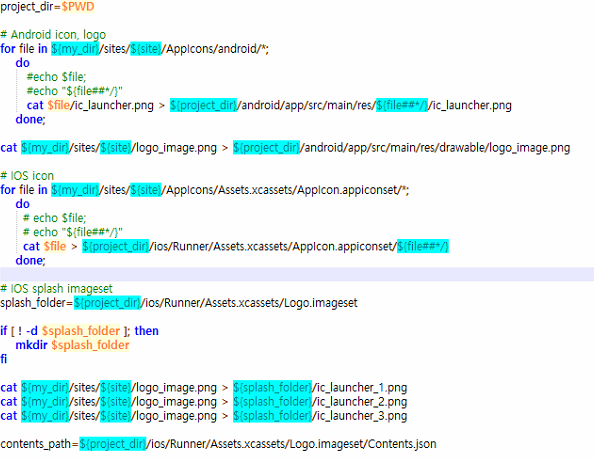Click 'contents_path=' assignment
This screenshot has width=594, height=460.
(x=39, y=444)
